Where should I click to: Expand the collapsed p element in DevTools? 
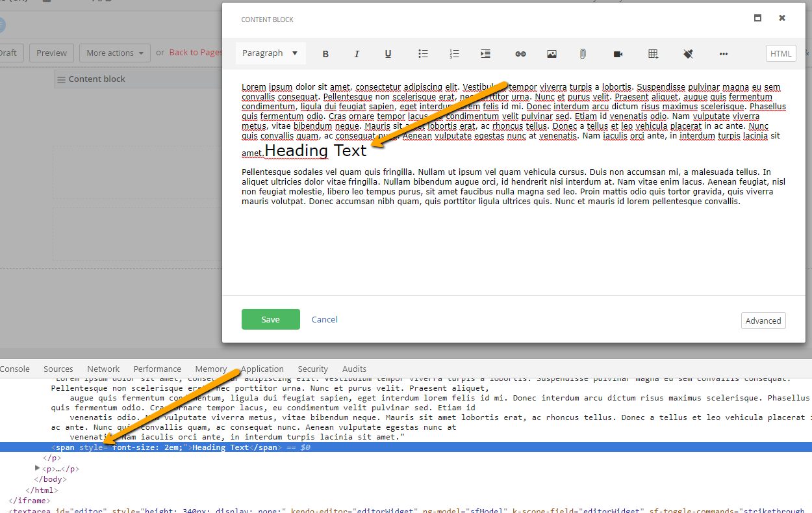38,468
